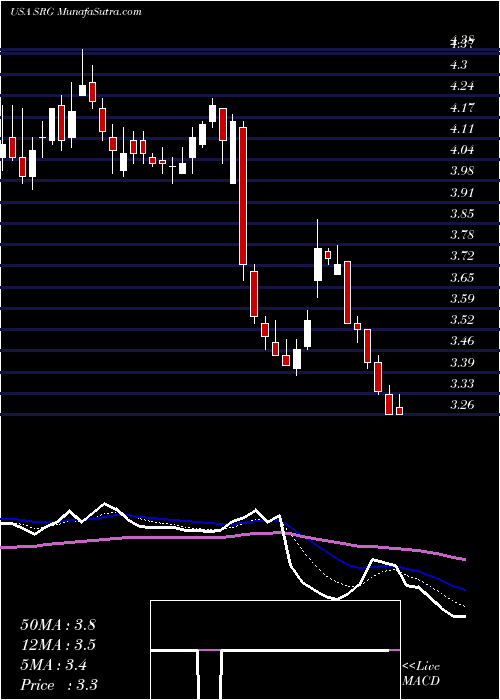The width and height of the screenshot is (500, 700).
Task: Click the 3.91 price level label
Action: tap(462, 192)
